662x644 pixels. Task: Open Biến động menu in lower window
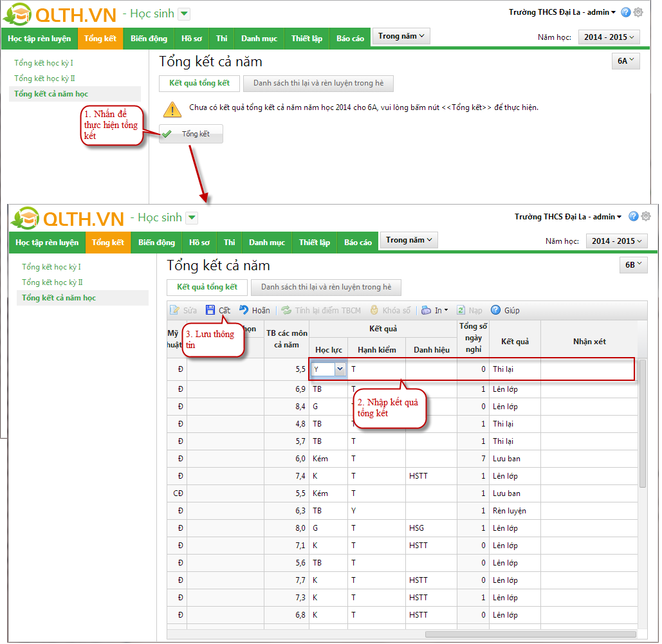[x=156, y=243]
